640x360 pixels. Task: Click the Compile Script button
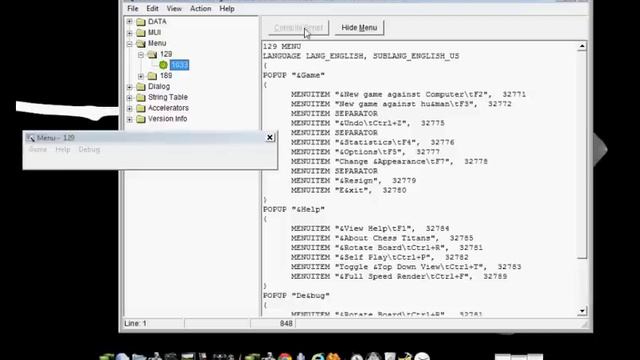click(x=298, y=28)
